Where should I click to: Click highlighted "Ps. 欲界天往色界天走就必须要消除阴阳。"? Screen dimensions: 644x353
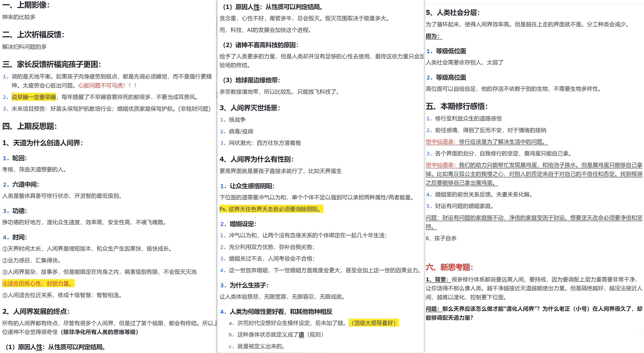tap(271, 209)
